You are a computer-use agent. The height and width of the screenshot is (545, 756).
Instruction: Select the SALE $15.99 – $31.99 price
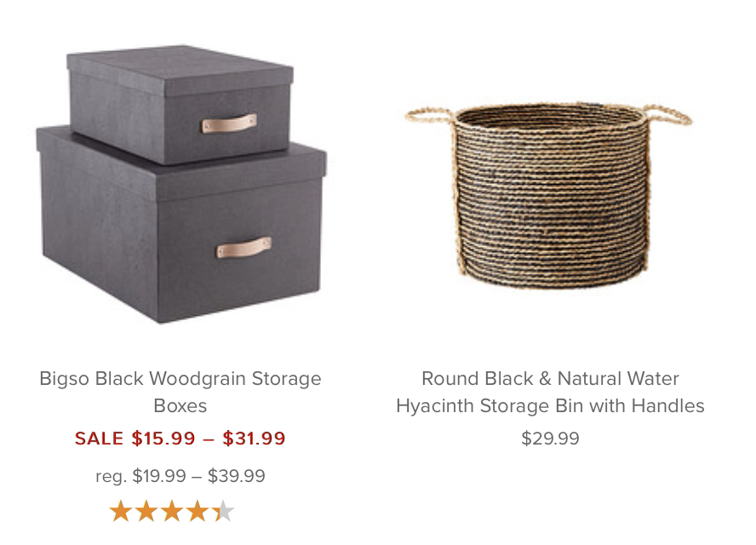[180, 439]
